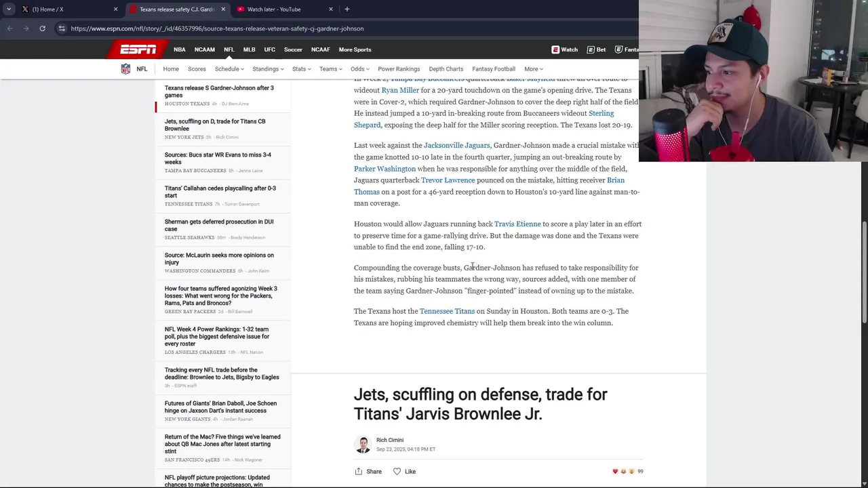Open NFL in ESPN top menu
The image size is (868, 488).
(x=229, y=49)
